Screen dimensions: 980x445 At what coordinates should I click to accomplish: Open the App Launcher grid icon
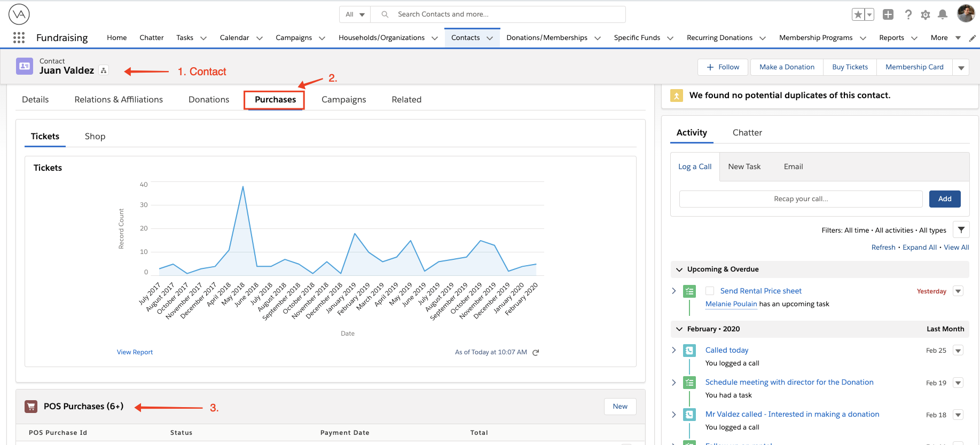click(x=19, y=37)
